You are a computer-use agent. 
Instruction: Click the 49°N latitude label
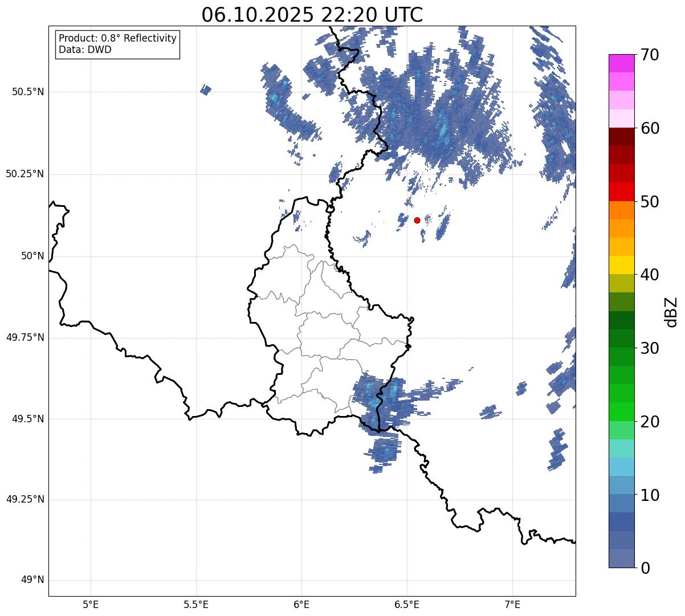click(32, 580)
